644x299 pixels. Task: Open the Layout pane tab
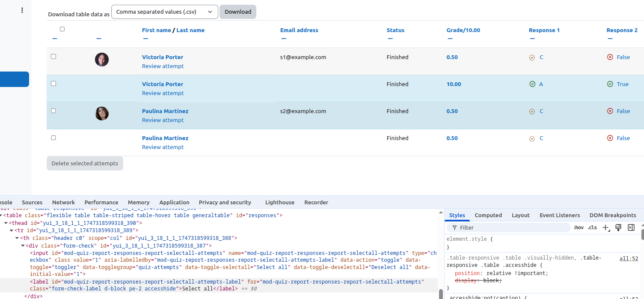pos(521,215)
